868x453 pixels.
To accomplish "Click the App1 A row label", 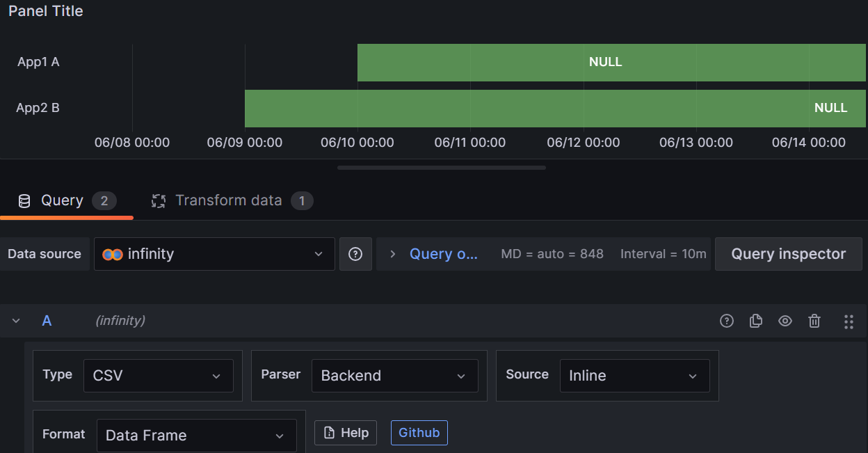I will 38,62.
